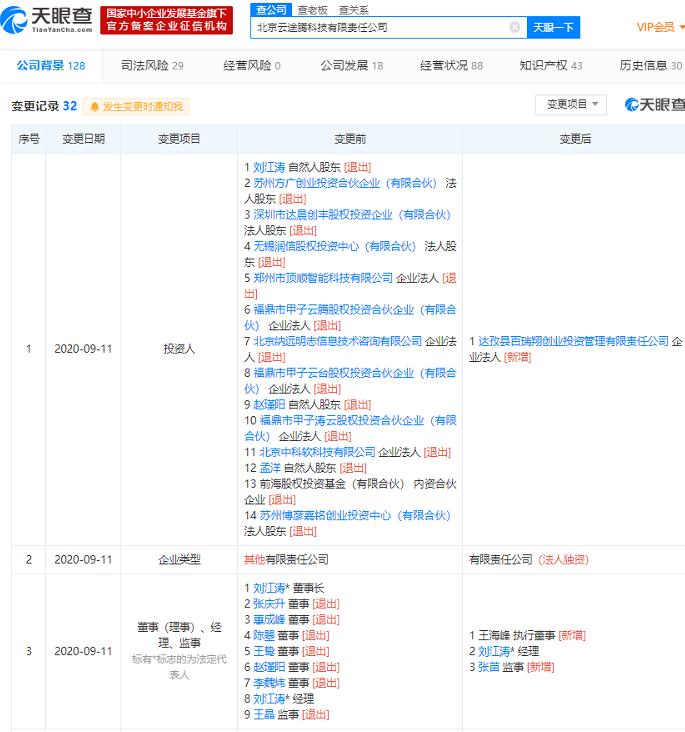The image size is (685, 732).
Task: Open the TianYanCha logo home link
Action: tap(47, 20)
